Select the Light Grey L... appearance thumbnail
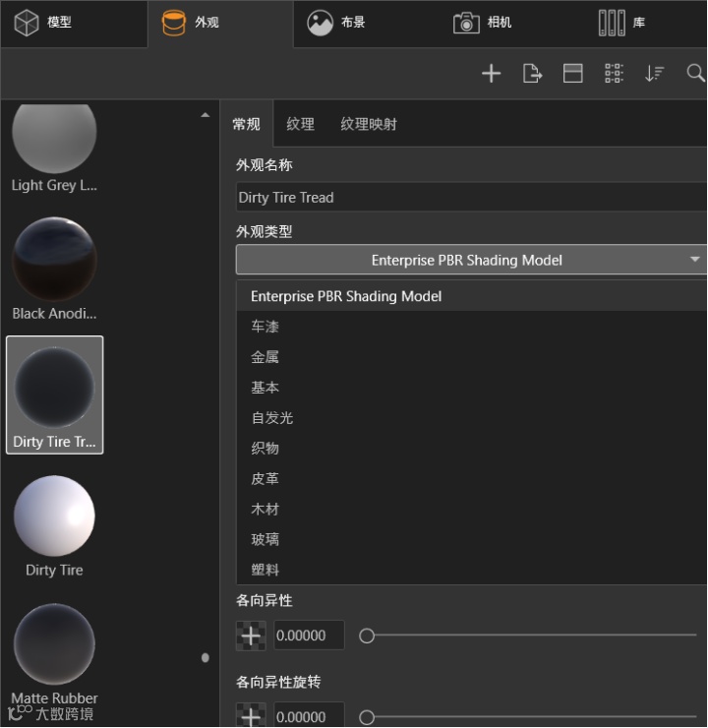This screenshot has height=728, width=708. pos(54,149)
